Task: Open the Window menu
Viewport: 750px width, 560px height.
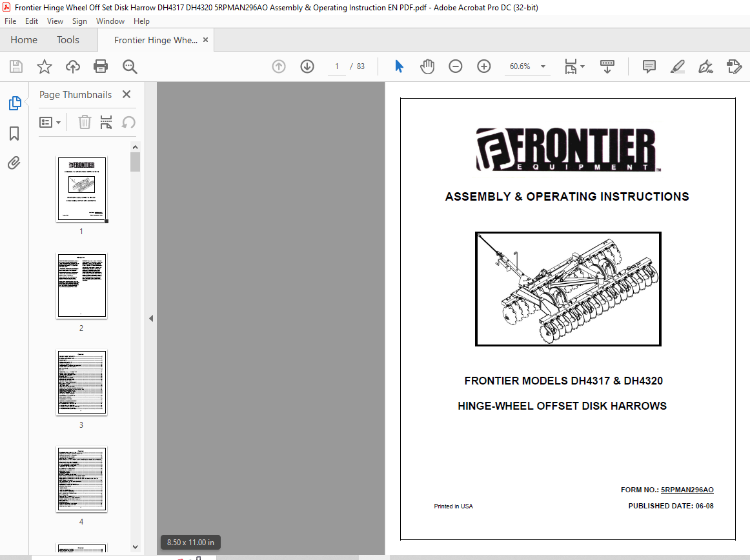Action: click(110, 21)
